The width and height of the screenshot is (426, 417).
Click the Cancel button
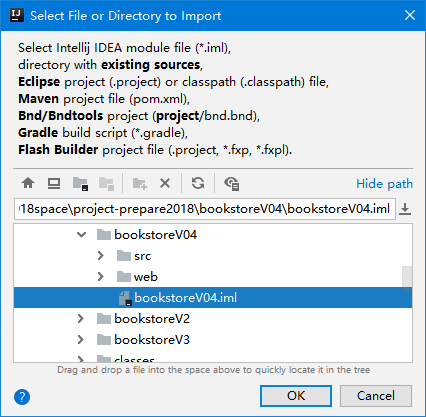(x=376, y=396)
